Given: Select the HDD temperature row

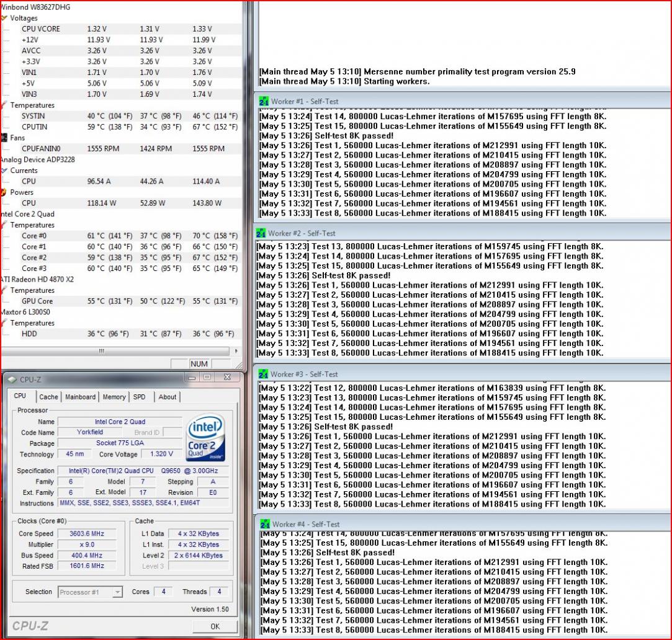Looking at the screenshot, I should pos(131,334).
